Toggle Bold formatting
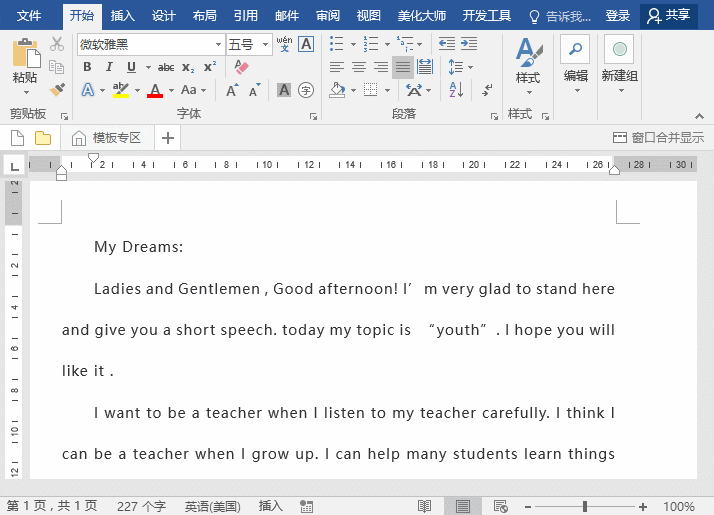Screen dimensions: 714x515 pos(87,67)
